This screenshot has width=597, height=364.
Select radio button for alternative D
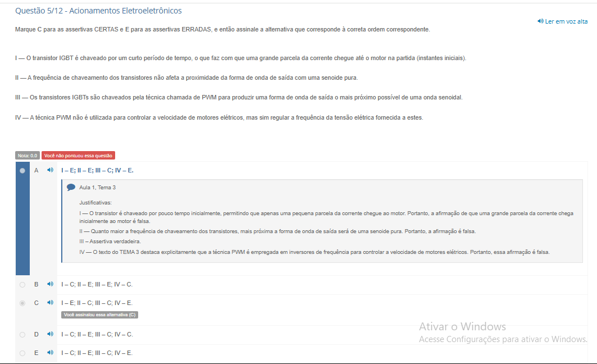click(x=22, y=335)
